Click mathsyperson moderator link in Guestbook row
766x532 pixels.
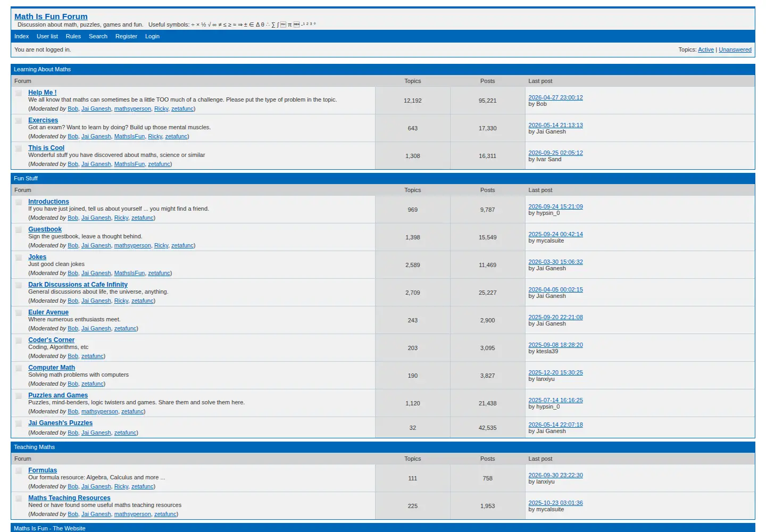[x=132, y=245]
